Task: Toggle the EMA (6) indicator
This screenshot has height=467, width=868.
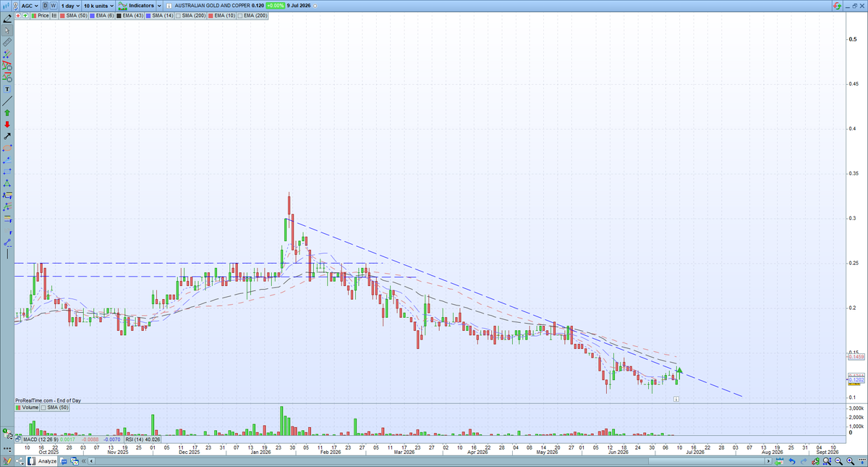Action: pos(102,15)
